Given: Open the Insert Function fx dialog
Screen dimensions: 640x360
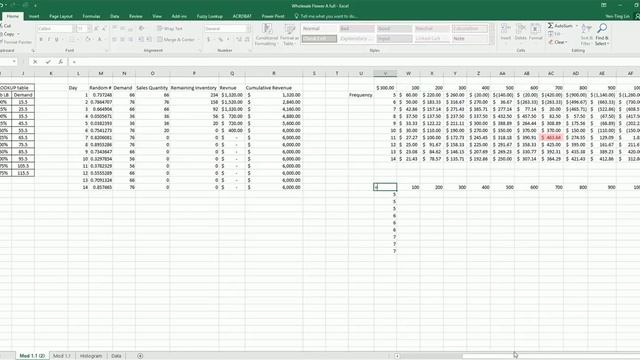Looking at the screenshot, I should 60,62.
